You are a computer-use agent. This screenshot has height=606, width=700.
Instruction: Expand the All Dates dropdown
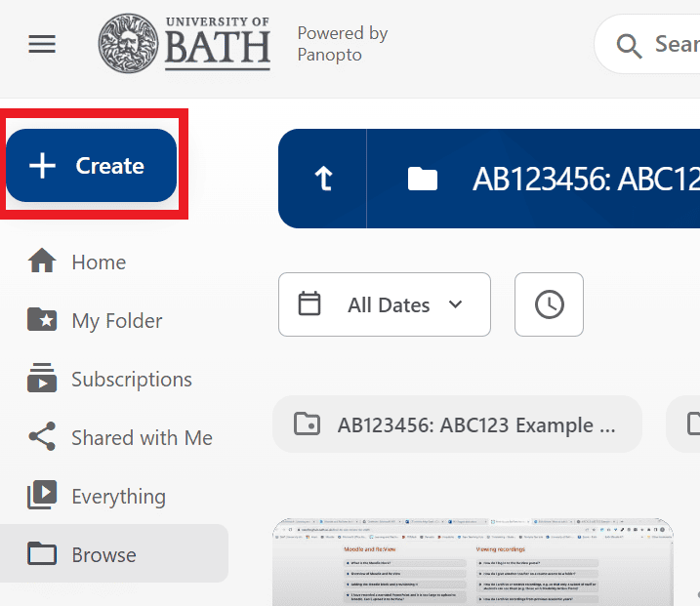coord(388,304)
